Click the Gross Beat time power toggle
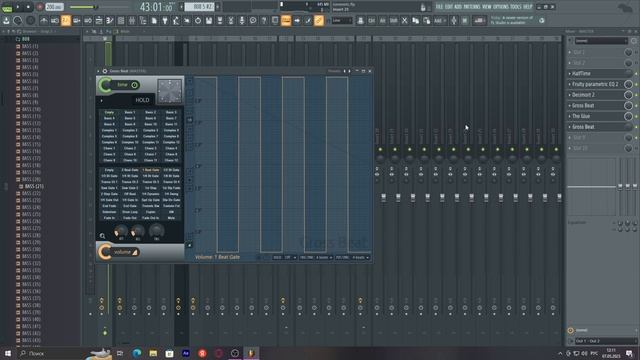The width and height of the screenshot is (640, 360). (134, 85)
